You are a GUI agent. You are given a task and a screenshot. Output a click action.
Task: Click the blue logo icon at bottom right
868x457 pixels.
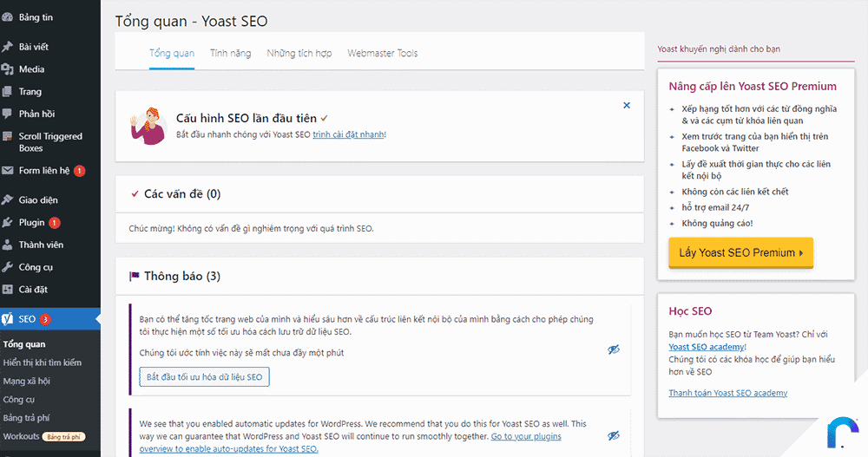click(842, 432)
